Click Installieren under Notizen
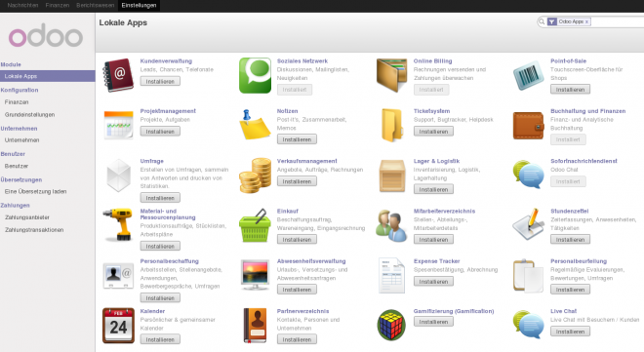This screenshot has width=644, height=352. point(297,139)
